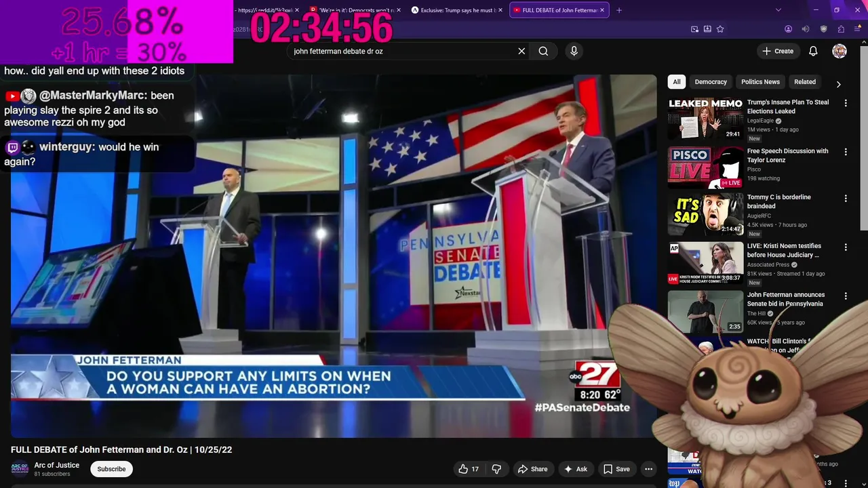Viewport: 868px width, 488px height.
Task: Click AugieRFC channel name
Action: pos(759,216)
